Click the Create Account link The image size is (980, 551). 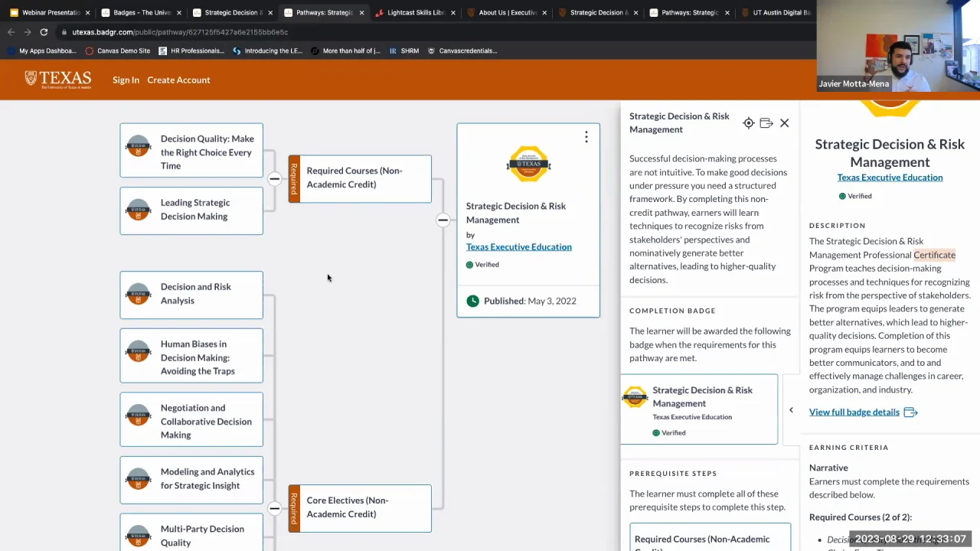(x=178, y=80)
